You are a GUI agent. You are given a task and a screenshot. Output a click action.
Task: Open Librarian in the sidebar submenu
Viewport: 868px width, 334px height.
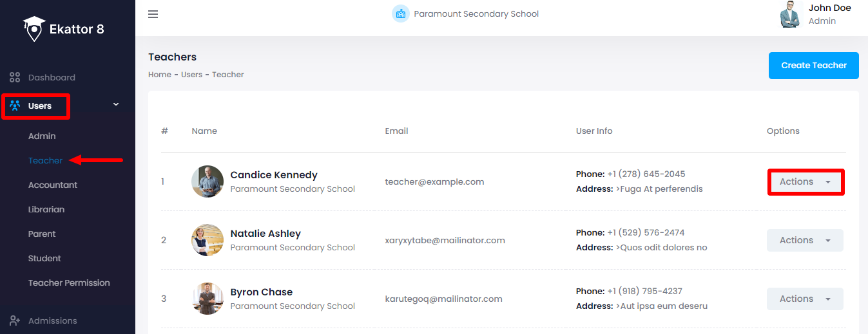[46, 209]
